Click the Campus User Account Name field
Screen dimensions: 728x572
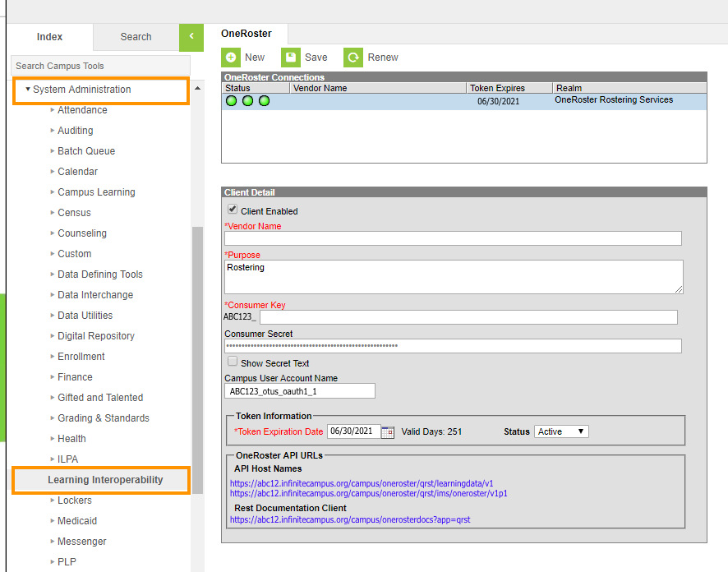[x=300, y=391]
